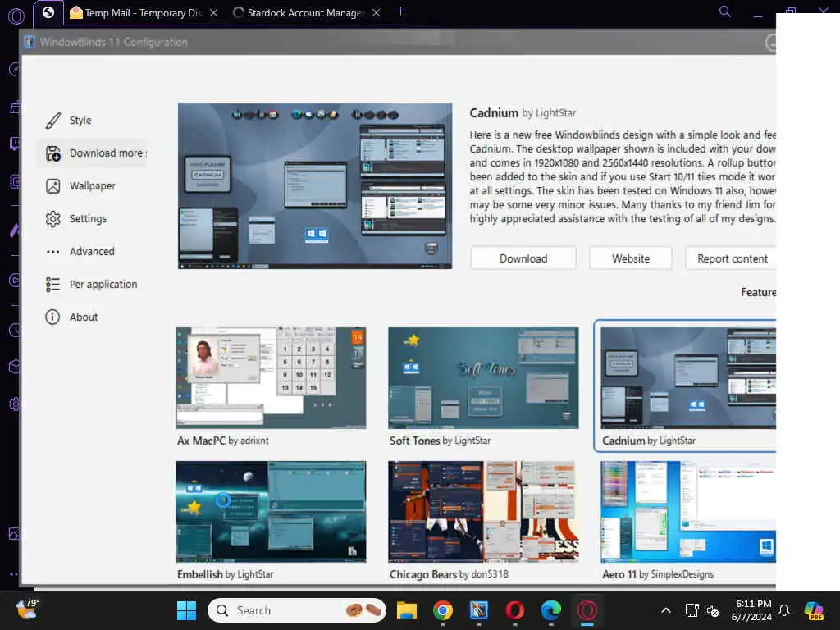Close the Stardock Account Manager tab
The height and width of the screenshot is (630, 840).
[x=376, y=13]
